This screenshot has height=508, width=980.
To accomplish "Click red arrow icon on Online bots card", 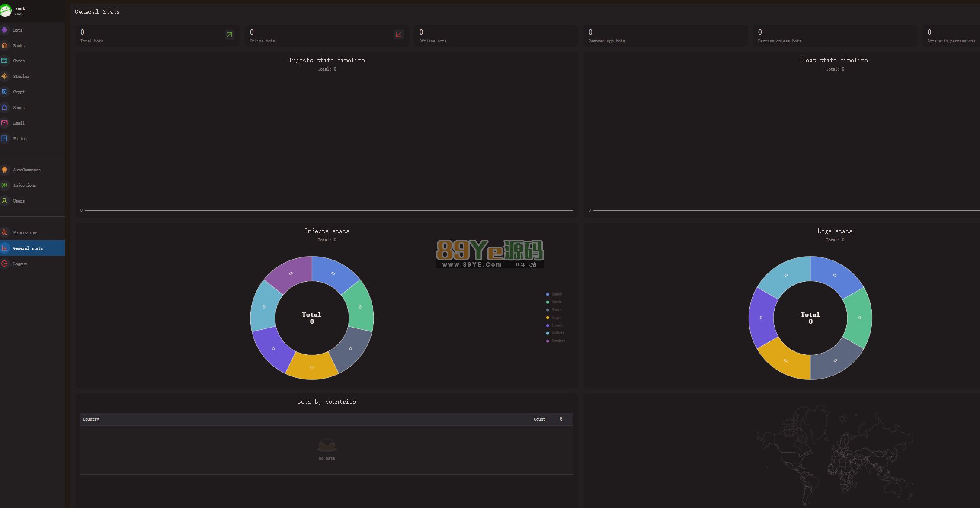I will [399, 35].
